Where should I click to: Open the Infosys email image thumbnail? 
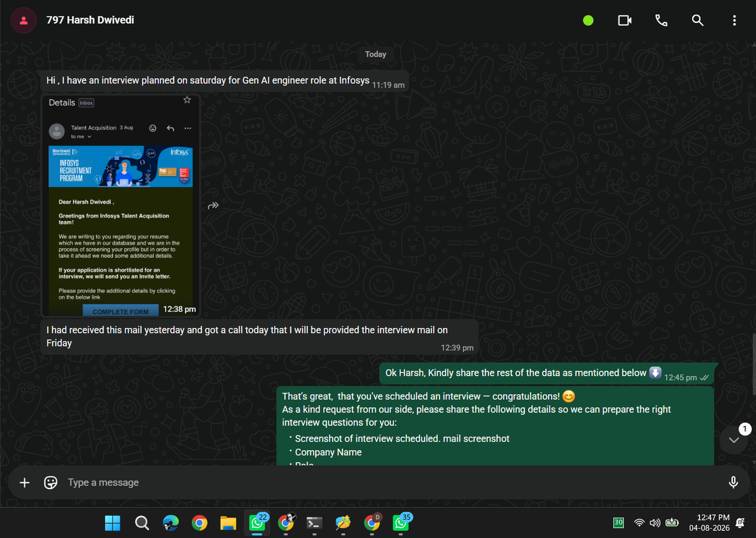[120, 206]
